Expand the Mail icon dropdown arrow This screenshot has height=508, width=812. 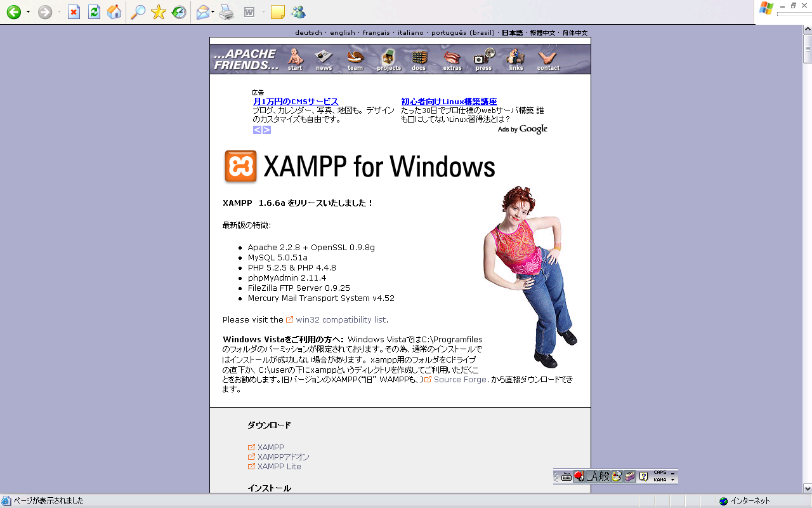pyautogui.click(x=213, y=12)
